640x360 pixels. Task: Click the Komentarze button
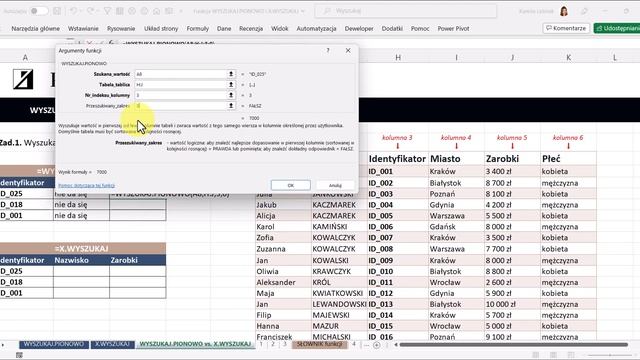point(566,28)
